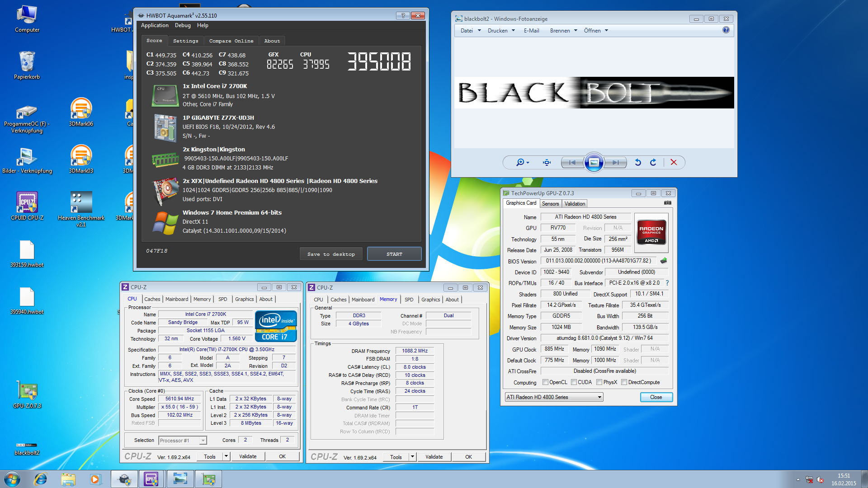This screenshot has width=868, height=488.
Task: Open Internet Explorer from the taskbar
Action: click(41, 479)
